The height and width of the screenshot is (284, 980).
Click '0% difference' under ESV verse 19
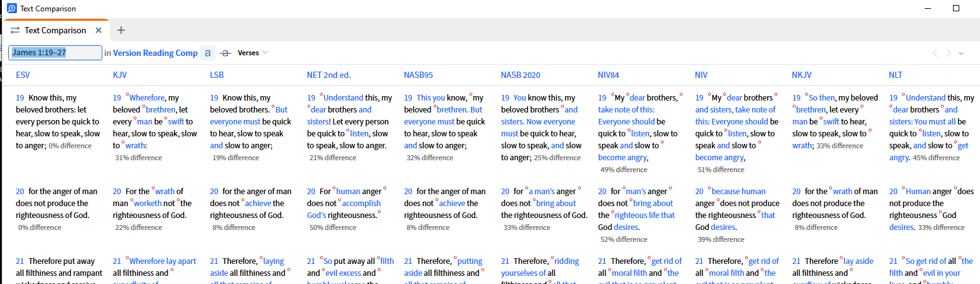(70, 146)
